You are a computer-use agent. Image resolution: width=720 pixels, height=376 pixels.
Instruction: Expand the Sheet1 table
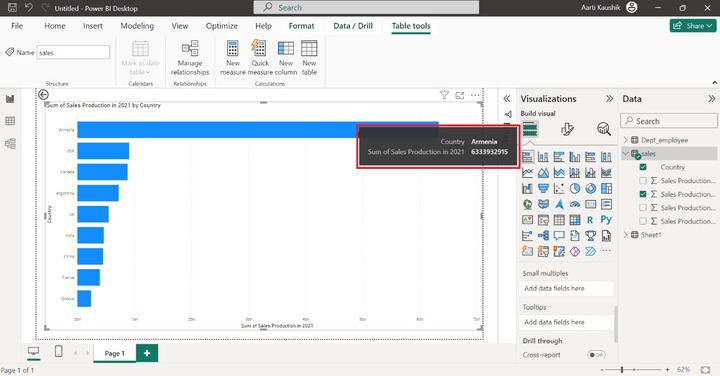tap(625, 235)
